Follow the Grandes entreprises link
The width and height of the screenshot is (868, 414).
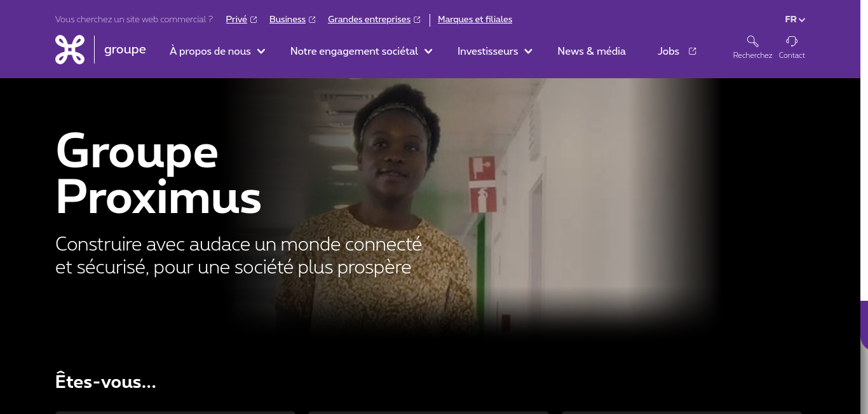tap(369, 20)
